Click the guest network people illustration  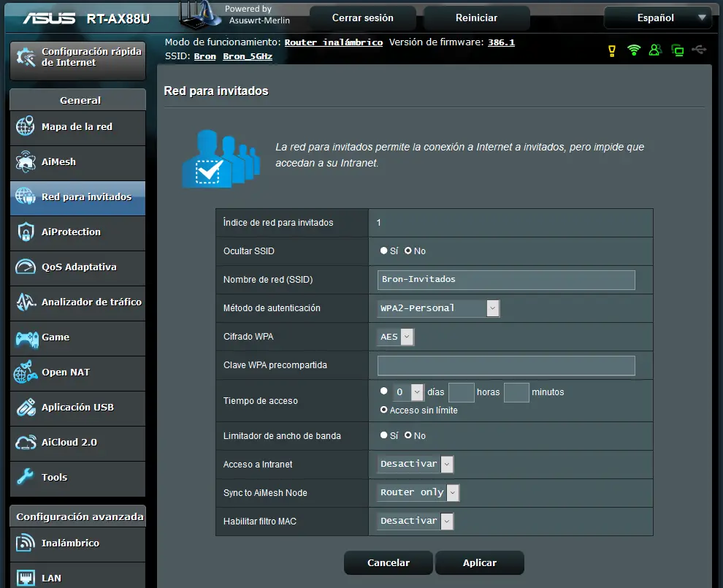coord(221,159)
